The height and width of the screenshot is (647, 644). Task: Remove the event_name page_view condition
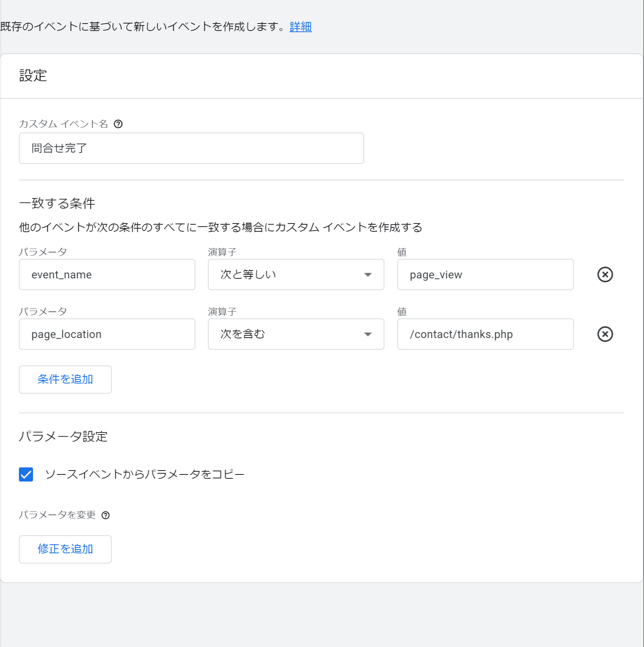coord(605,274)
